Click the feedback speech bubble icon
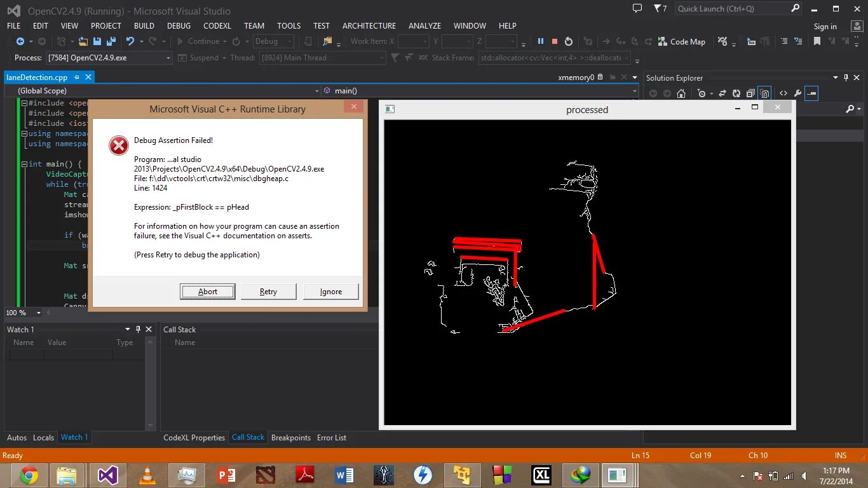This screenshot has width=868, height=488. tap(637, 8)
